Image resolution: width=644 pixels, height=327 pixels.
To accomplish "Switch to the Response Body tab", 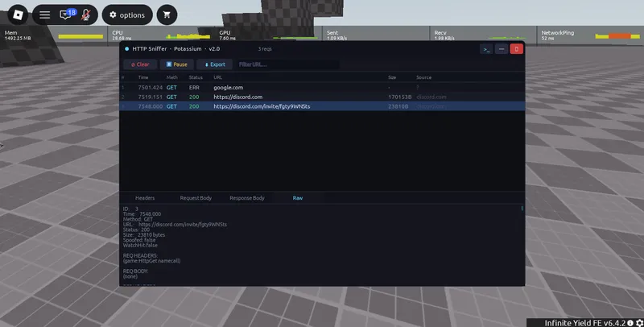I will tap(247, 198).
